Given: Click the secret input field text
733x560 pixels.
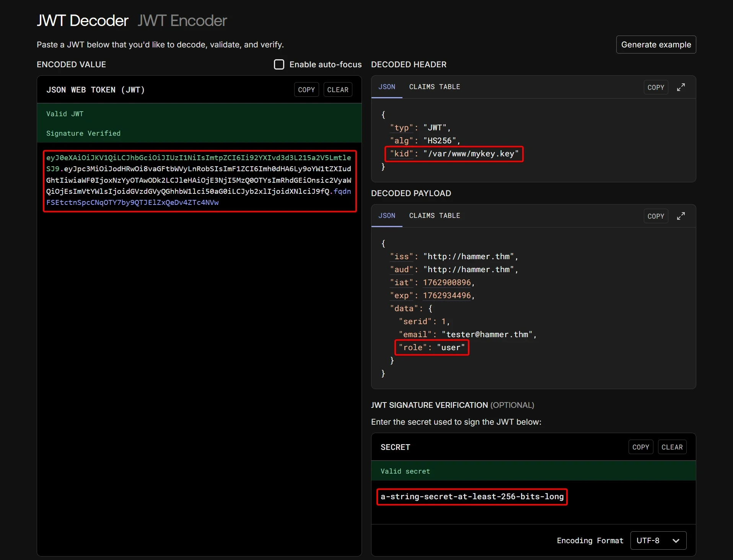Looking at the screenshot, I should click(472, 497).
